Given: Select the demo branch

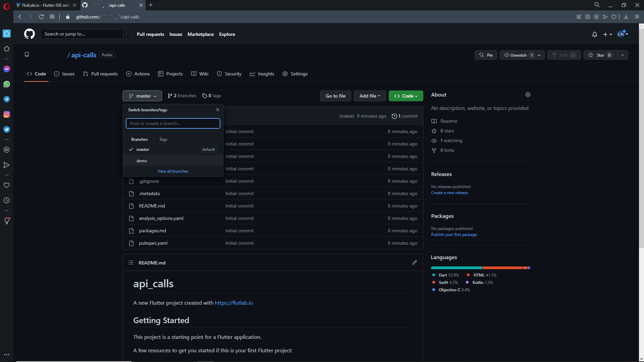Looking at the screenshot, I should click(x=173, y=161).
